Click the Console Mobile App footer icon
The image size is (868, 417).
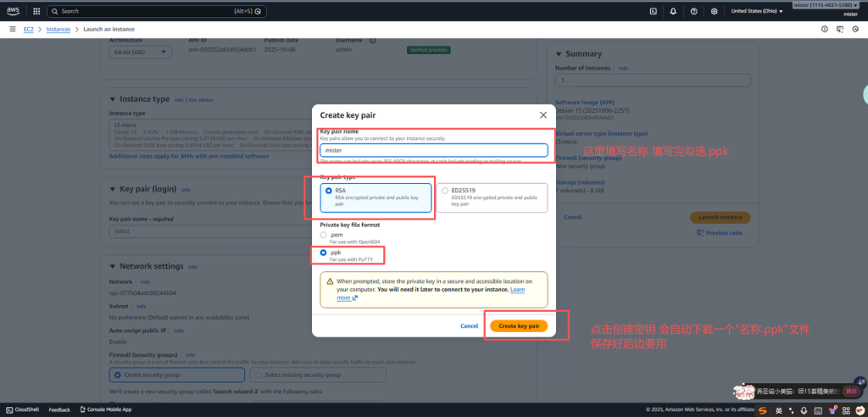83,410
